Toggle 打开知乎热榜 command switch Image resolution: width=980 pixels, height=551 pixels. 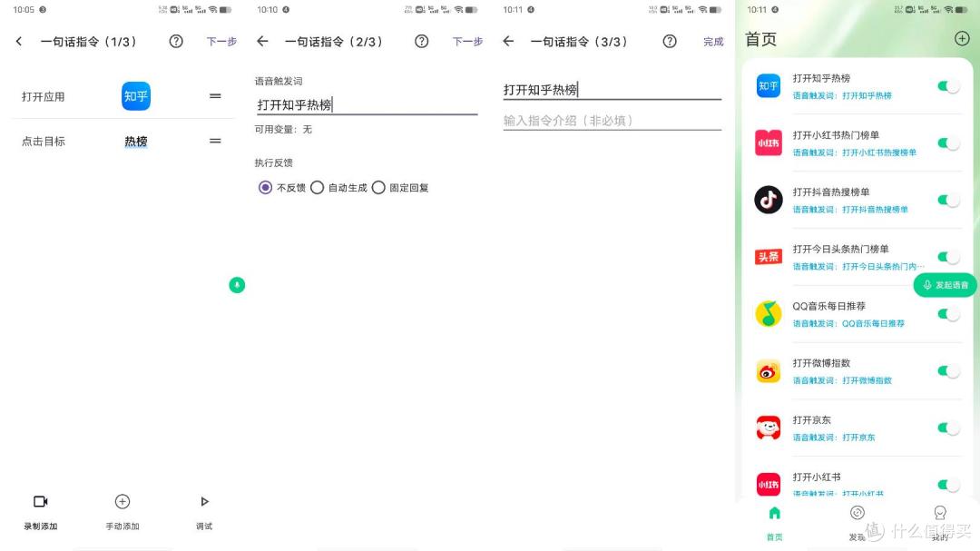(x=948, y=86)
